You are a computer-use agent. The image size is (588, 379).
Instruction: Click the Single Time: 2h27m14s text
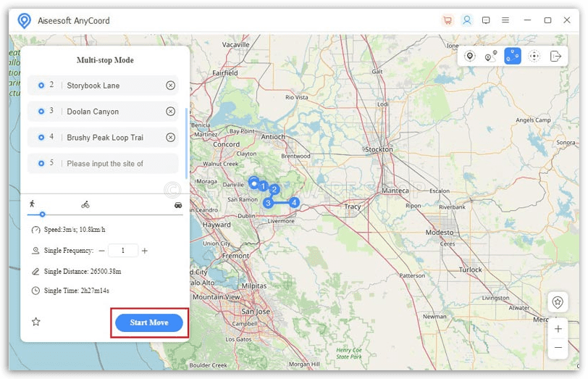77,291
